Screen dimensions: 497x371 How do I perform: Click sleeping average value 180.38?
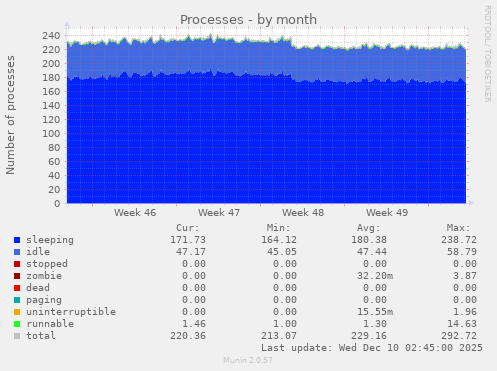coord(369,240)
